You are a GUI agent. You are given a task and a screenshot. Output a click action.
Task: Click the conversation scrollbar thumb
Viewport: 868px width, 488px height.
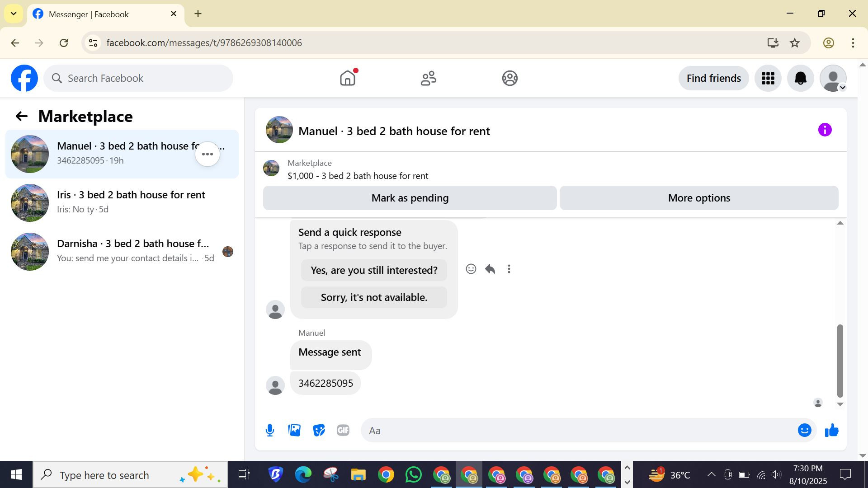click(840, 360)
